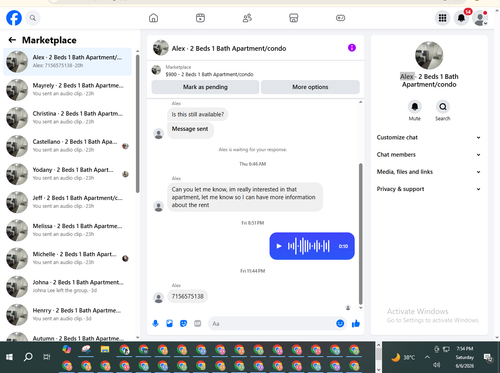Open the 38°C weather widget
The image size is (500, 373).
point(403,358)
